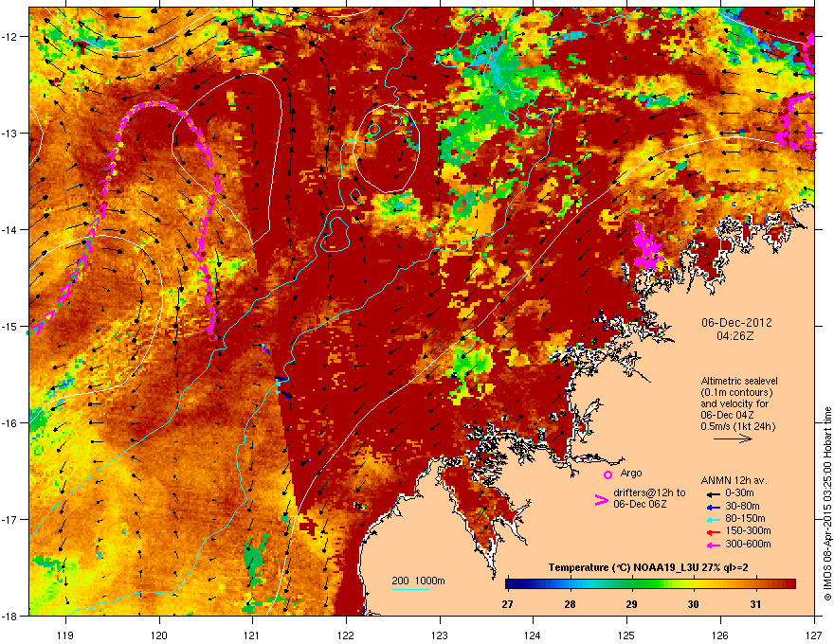Click the longitude label 125
Image resolution: width=834 pixels, height=644 pixels.
pos(626,635)
